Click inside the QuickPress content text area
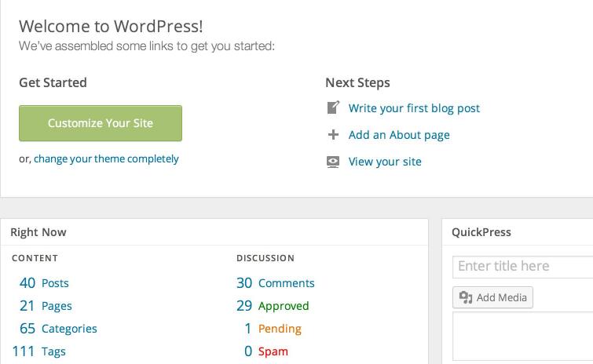 tap(522, 336)
